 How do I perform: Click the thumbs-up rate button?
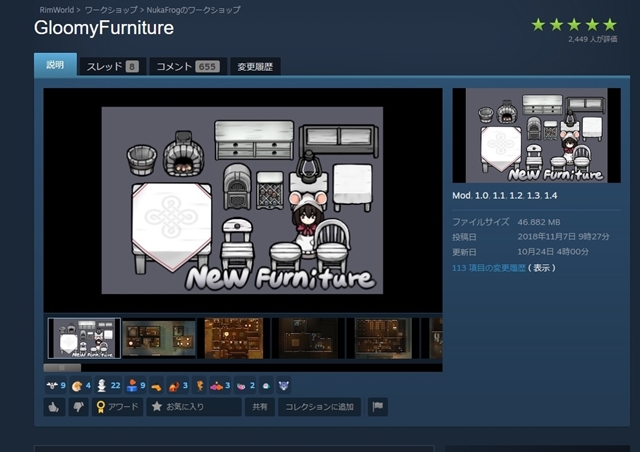pyautogui.click(x=54, y=407)
